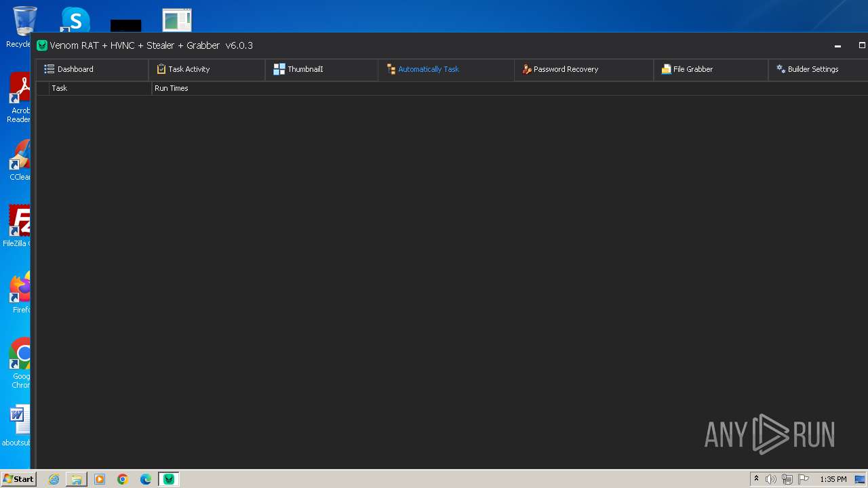Image resolution: width=868 pixels, height=488 pixels.
Task: Open the media player taskbar icon
Action: point(100,479)
